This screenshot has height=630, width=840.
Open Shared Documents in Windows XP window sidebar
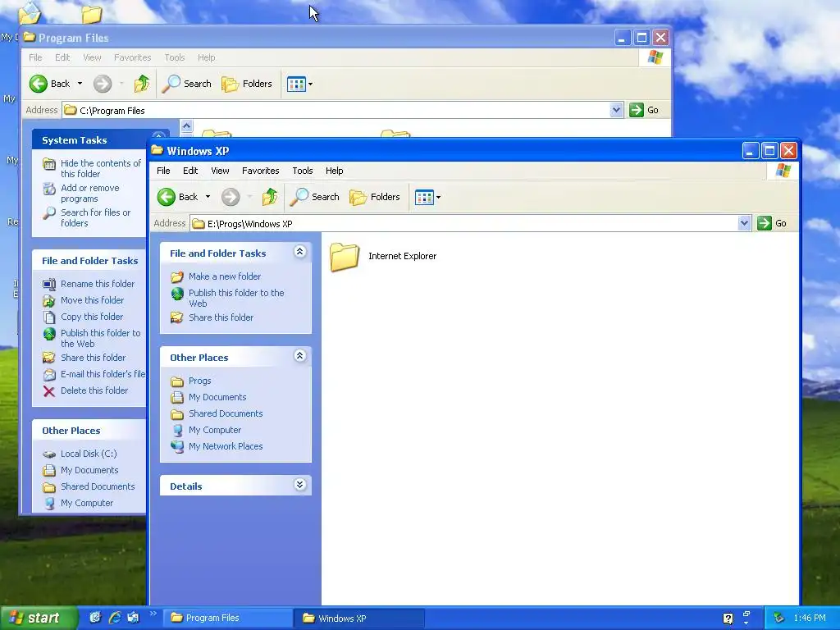[x=217, y=413]
